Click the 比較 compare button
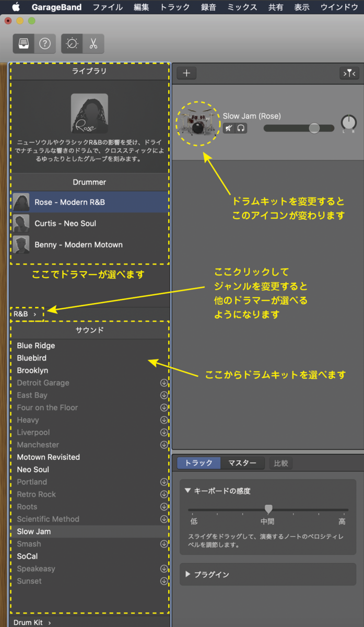Image resolution: width=364 pixels, height=627 pixels. coord(281,463)
